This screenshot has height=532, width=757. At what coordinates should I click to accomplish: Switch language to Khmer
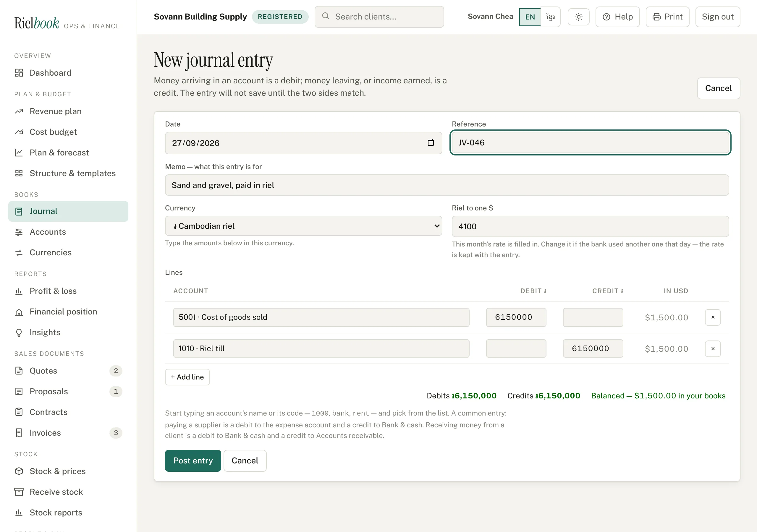tap(550, 17)
